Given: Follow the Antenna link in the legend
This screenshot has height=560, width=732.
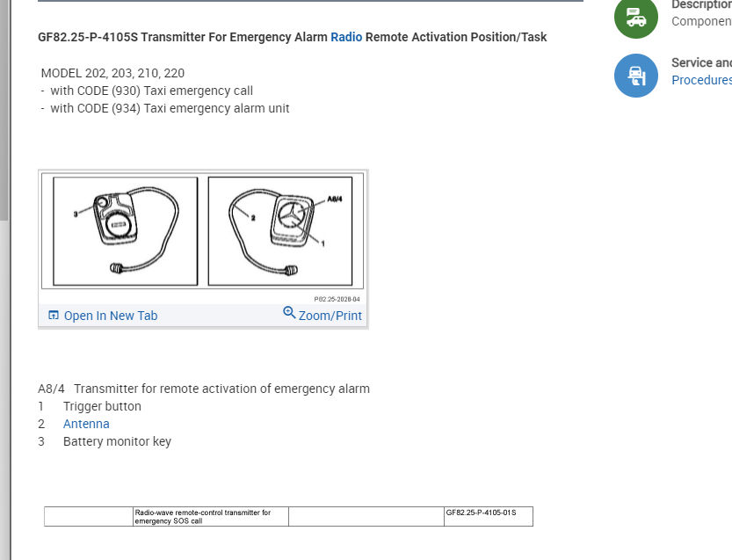Looking at the screenshot, I should click(86, 424).
